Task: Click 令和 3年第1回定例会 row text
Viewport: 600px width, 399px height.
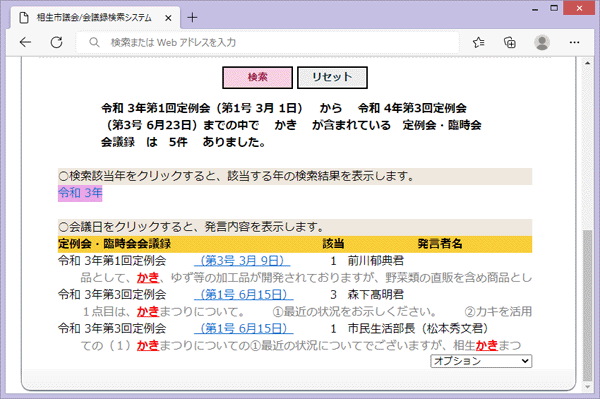Action: pos(112,261)
